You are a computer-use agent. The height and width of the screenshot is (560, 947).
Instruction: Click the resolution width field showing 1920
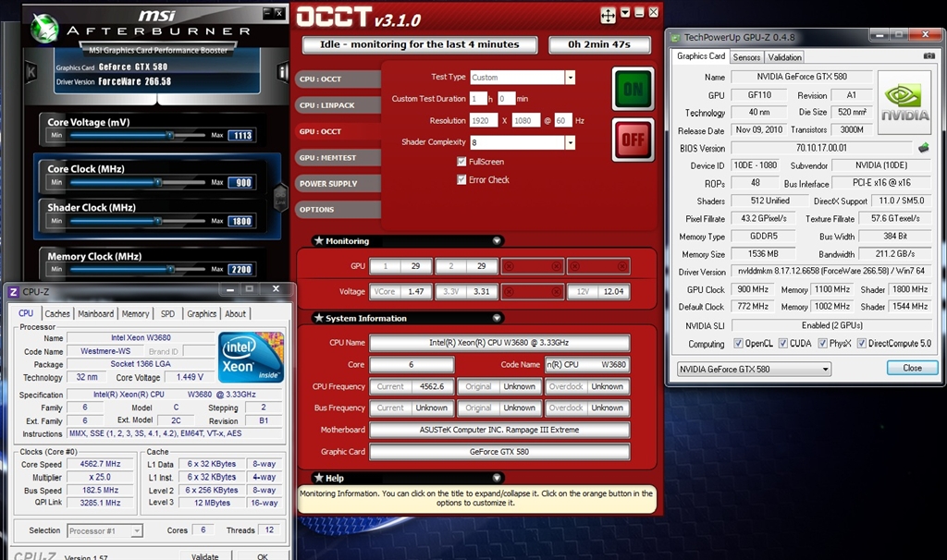click(484, 121)
